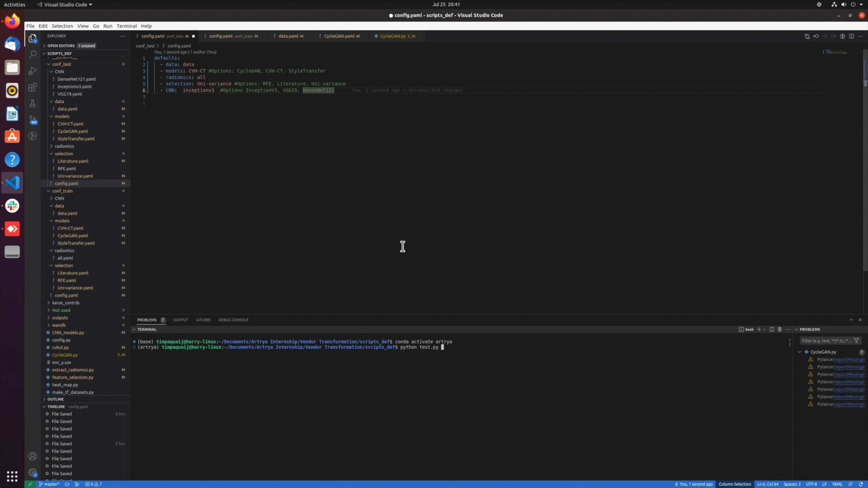868x488 pixels.
Task: Expand the Not used folder
Action: [48, 310]
